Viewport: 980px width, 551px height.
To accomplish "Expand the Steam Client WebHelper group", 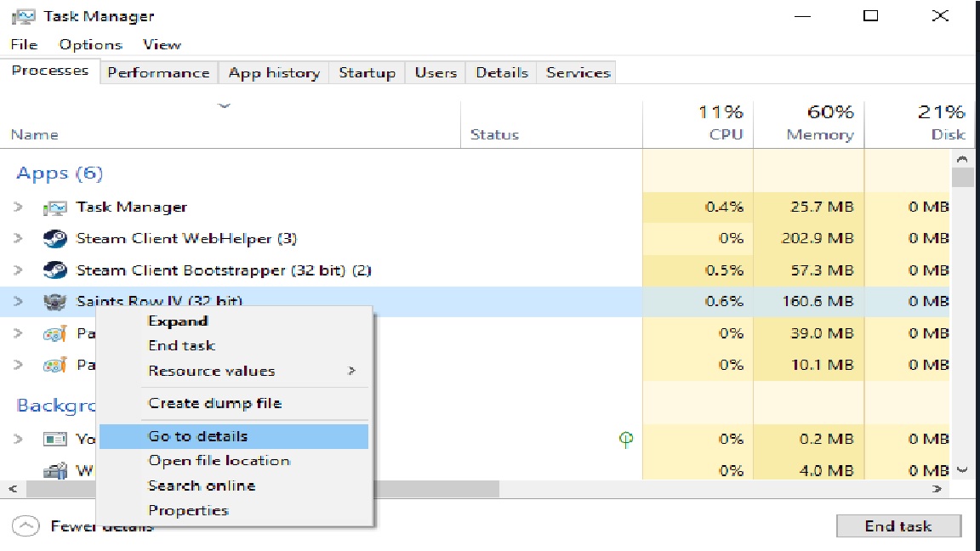I will tap(18, 239).
